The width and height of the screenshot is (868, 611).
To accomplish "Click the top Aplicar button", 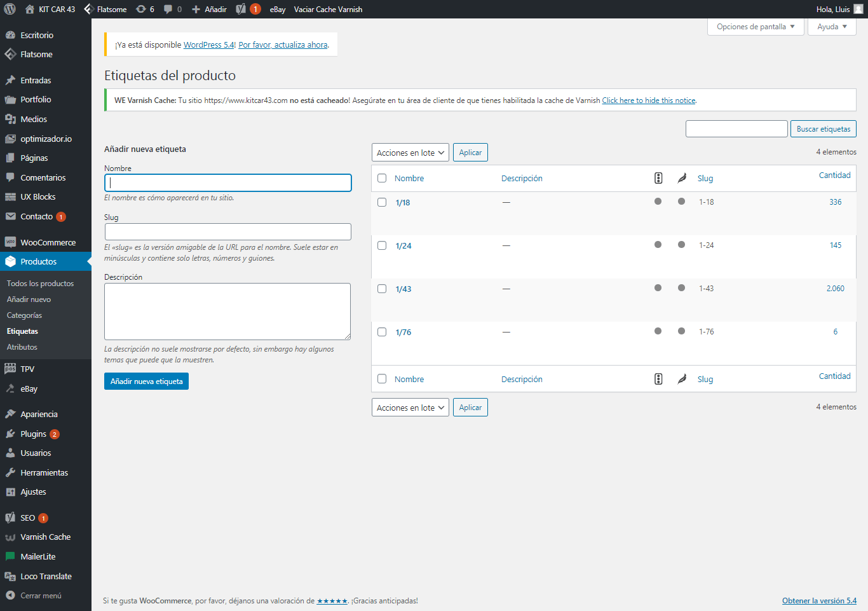I will (470, 153).
